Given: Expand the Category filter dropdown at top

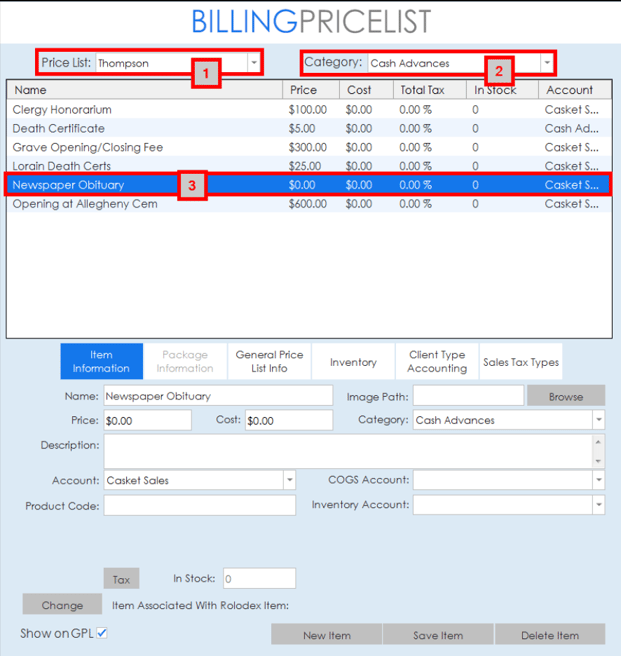Looking at the screenshot, I should pos(547,63).
